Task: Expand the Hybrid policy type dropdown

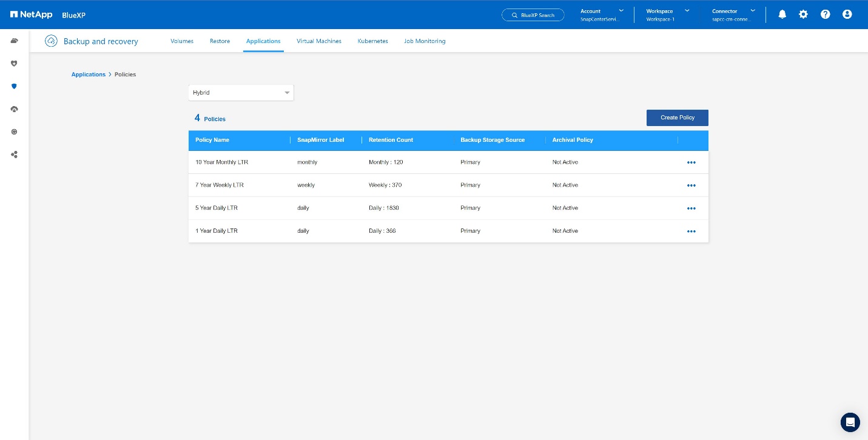Action: pos(241,93)
